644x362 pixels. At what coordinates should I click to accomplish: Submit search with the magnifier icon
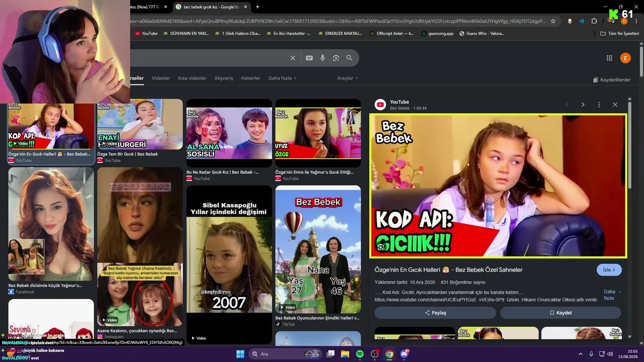(x=349, y=58)
